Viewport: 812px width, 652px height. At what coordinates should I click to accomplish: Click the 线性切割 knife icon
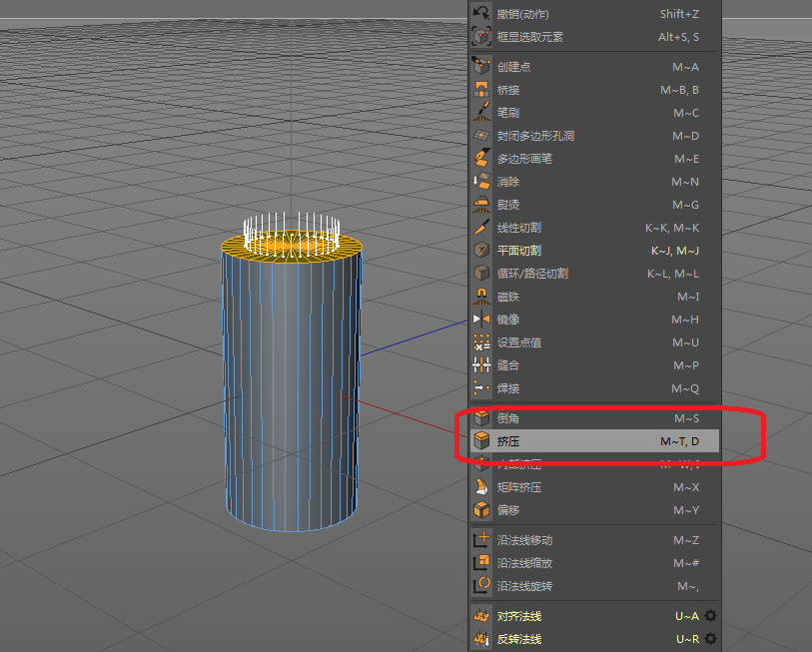coord(481,228)
